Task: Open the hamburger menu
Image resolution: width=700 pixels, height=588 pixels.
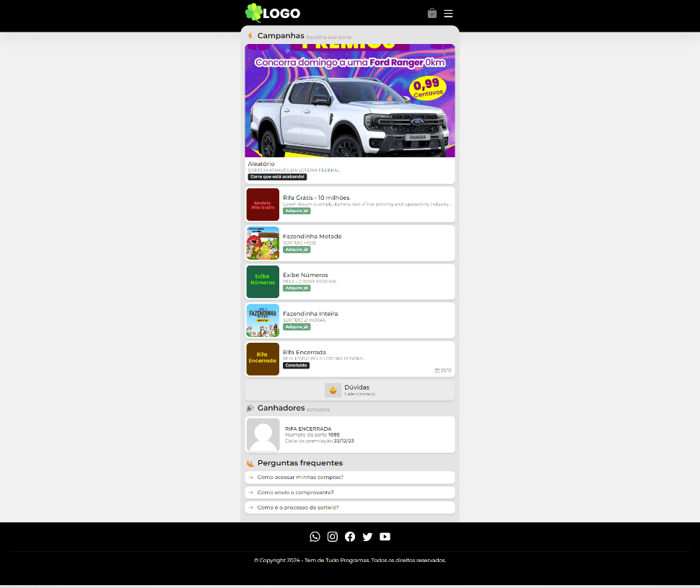Action: coord(448,14)
